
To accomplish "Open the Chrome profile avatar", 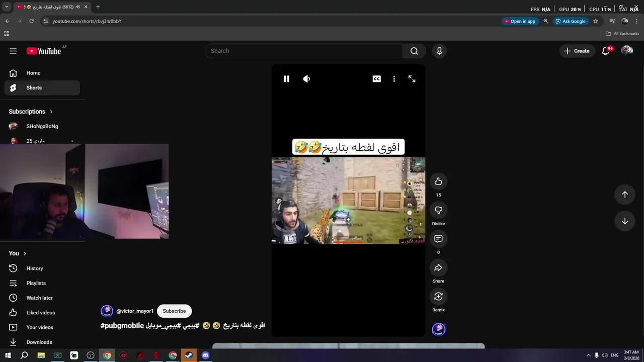I will click(x=624, y=21).
